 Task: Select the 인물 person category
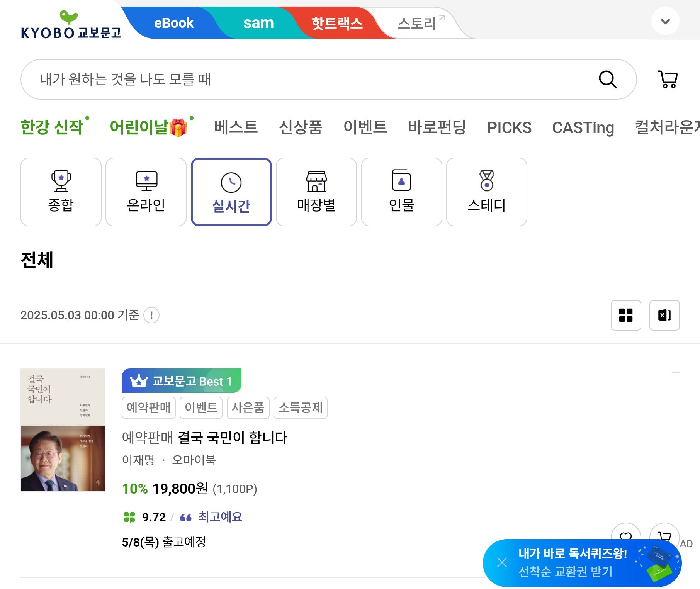[402, 192]
